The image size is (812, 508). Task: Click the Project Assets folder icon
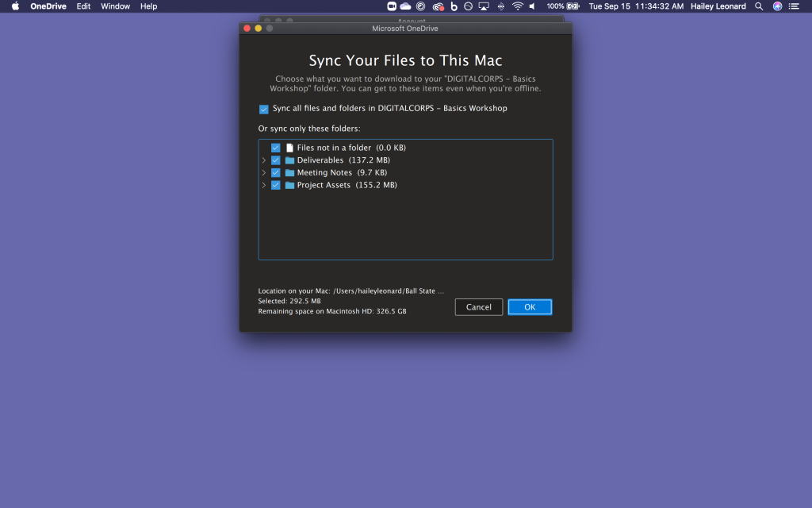289,186
